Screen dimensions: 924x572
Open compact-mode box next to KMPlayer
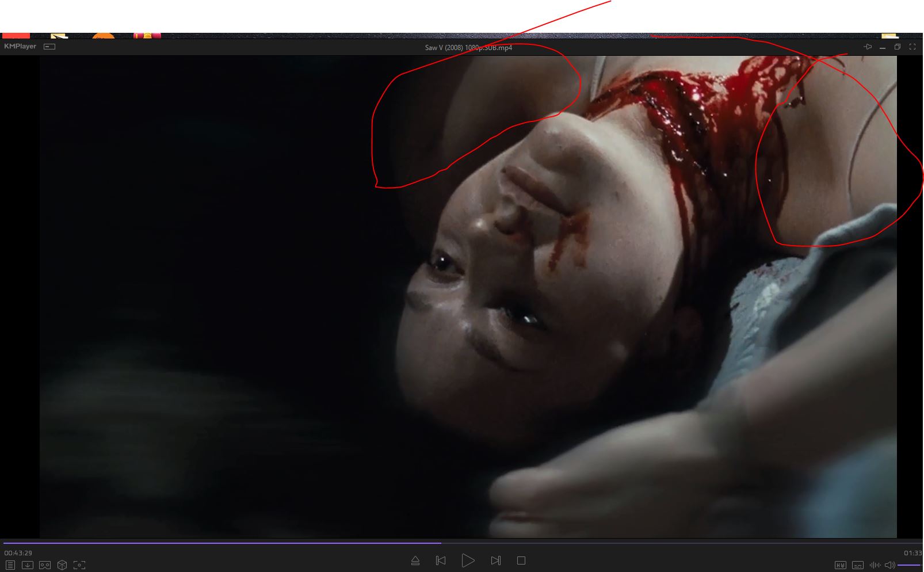pyautogui.click(x=49, y=47)
